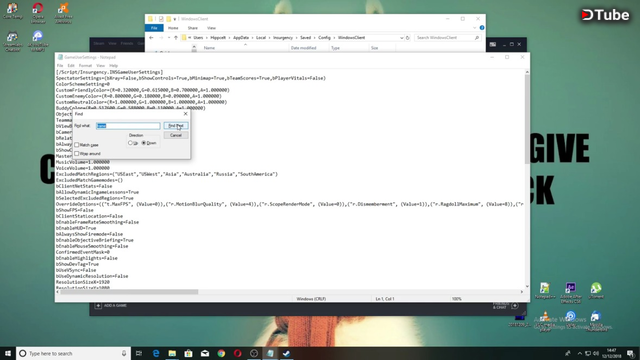Click Forward arrow in File Explorer
Image resolution: width=640 pixels, height=360 pixels.
point(161,38)
